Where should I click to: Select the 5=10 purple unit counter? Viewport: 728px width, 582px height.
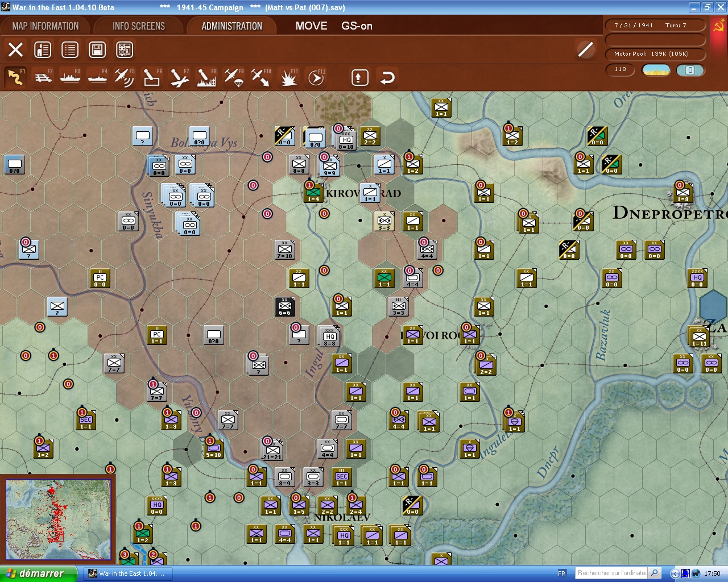214,448
